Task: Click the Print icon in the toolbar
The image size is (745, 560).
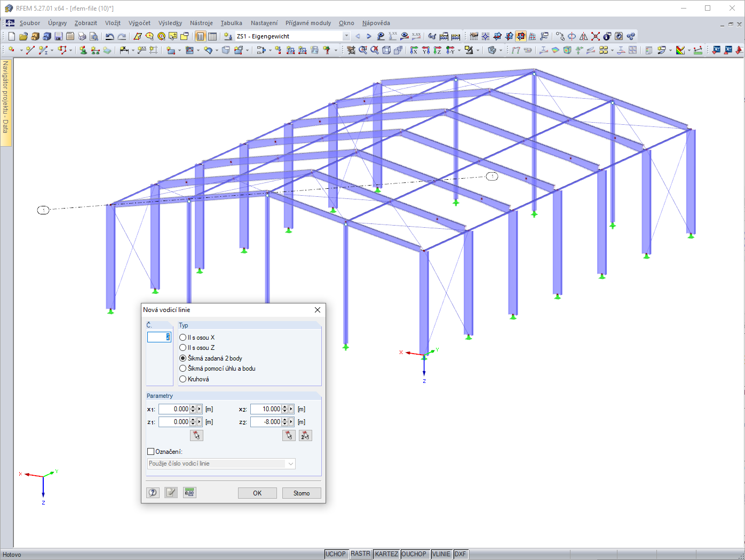Action: coord(82,36)
